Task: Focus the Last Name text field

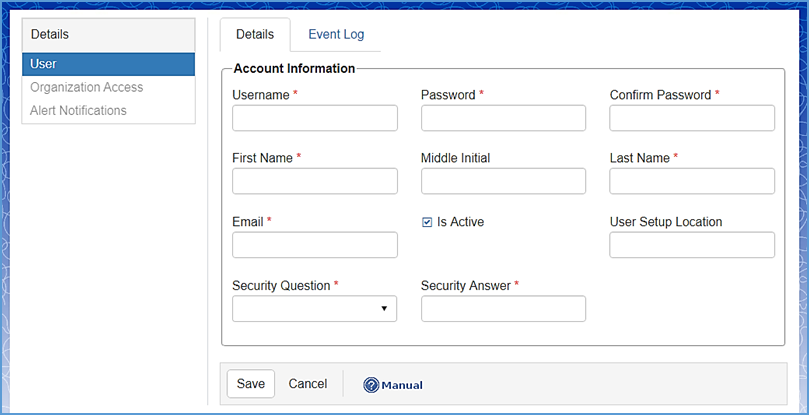Action: click(x=692, y=181)
